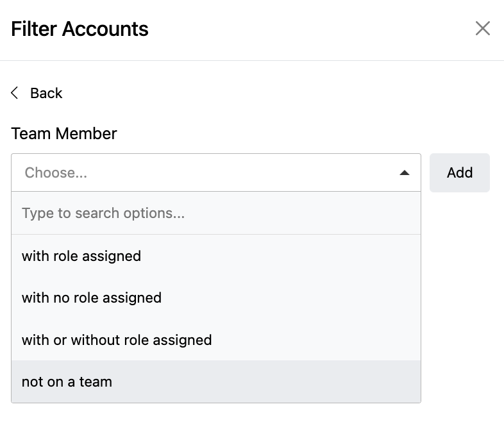Viewport: 504px width, 436px height.
Task: Select "with role assigned" option
Action: pos(81,256)
